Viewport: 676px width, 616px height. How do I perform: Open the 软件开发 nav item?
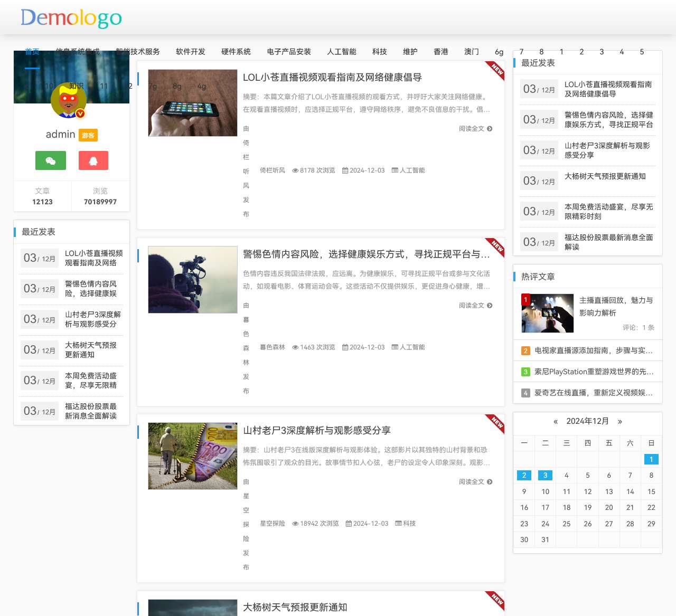click(x=191, y=52)
